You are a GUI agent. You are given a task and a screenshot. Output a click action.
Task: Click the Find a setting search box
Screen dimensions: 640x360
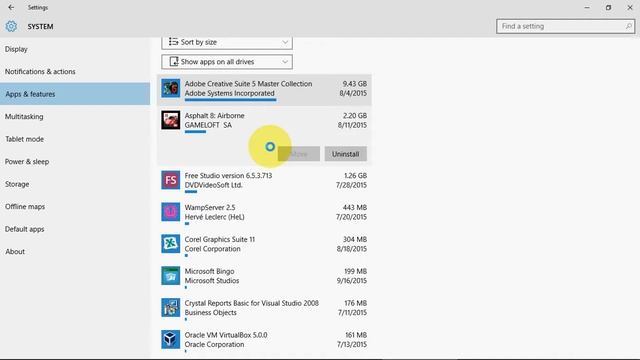click(565, 26)
